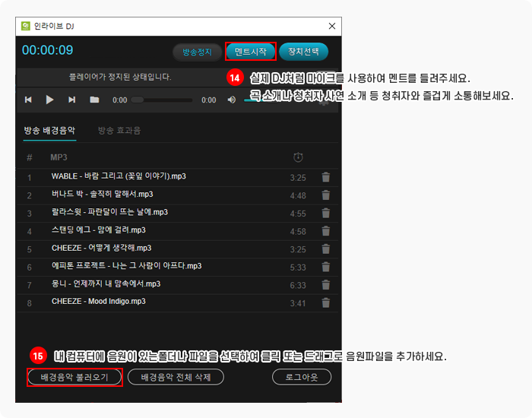532x418 pixels.
Task: Select 랄라스윗 - 파란달이 뜨는 날에.mp3
Action: point(109,212)
